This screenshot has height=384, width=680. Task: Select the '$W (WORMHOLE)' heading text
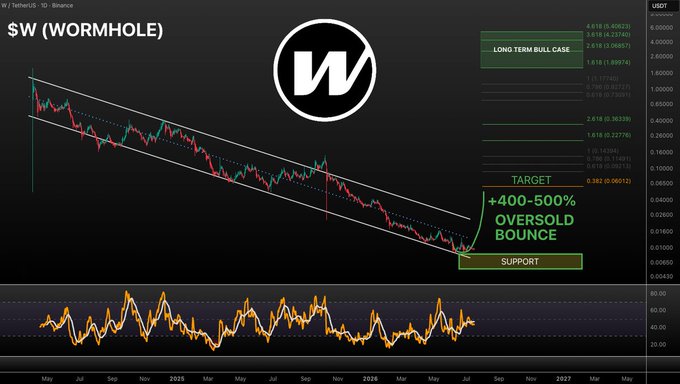85,30
